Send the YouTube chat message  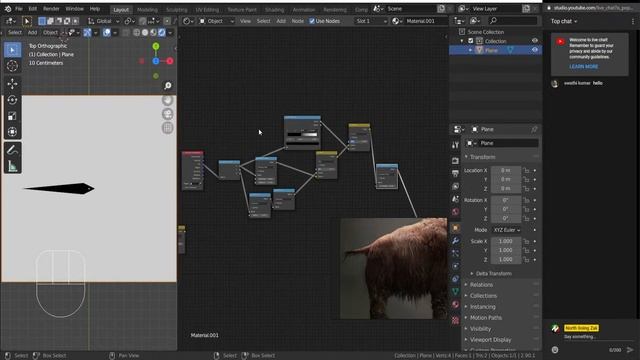pos(630,350)
